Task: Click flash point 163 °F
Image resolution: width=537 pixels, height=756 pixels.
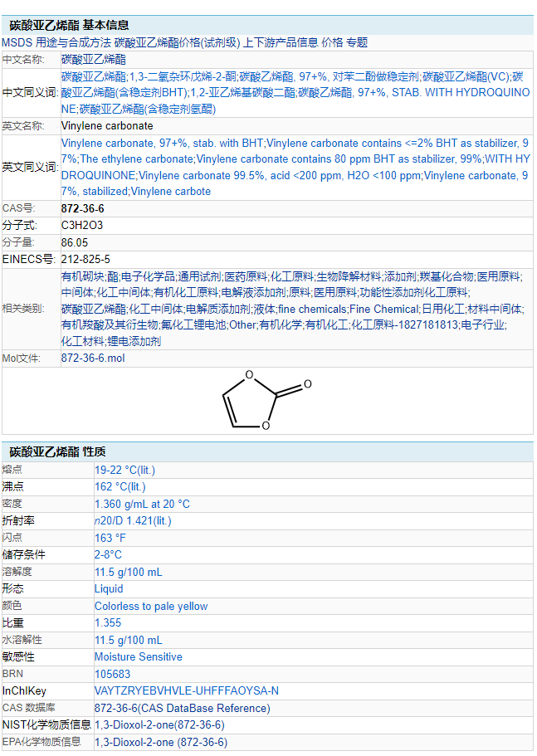Action: tap(110, 538)
